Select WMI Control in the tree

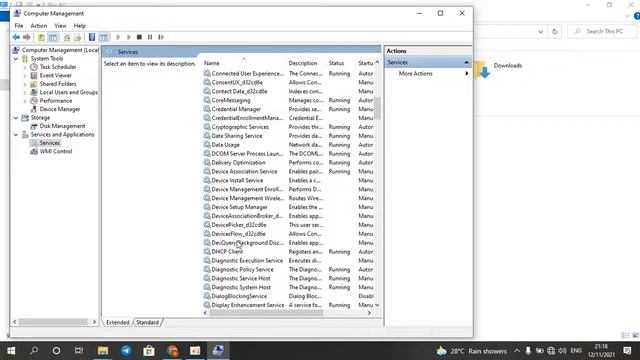(56, 151)
